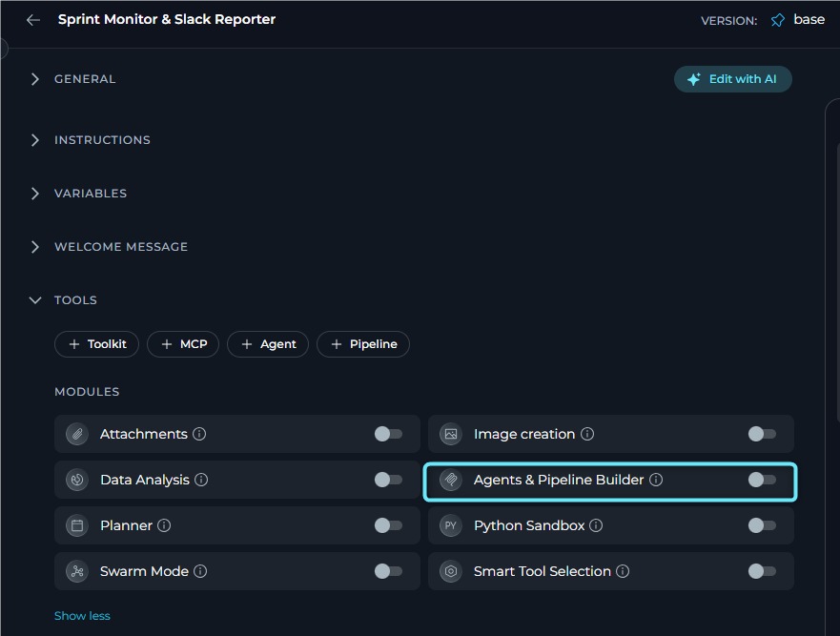840x636 pixels.
Task: Click the Attachments paperclip icon
Action: click(77, 434)
